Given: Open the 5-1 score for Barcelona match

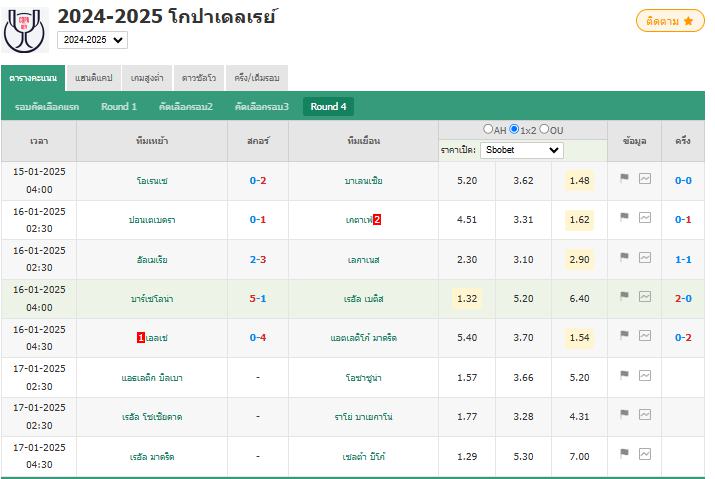Looking at the screenshot, I should tap(258, 298).
